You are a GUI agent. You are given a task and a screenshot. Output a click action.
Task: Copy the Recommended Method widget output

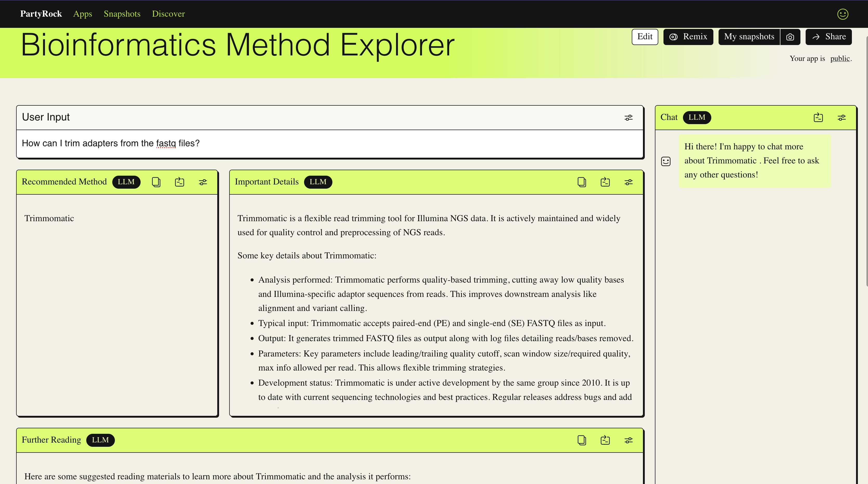pyautogui.click(x=156, y=182)
